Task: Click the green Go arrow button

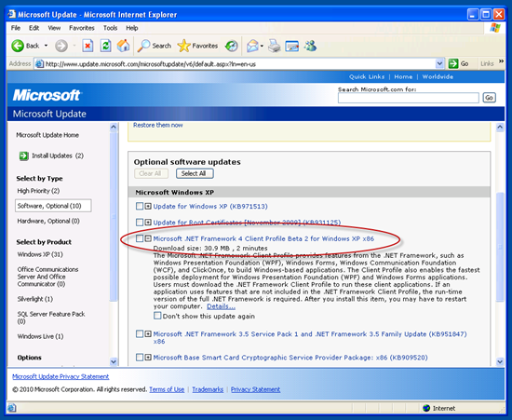Action: (453, 63)
